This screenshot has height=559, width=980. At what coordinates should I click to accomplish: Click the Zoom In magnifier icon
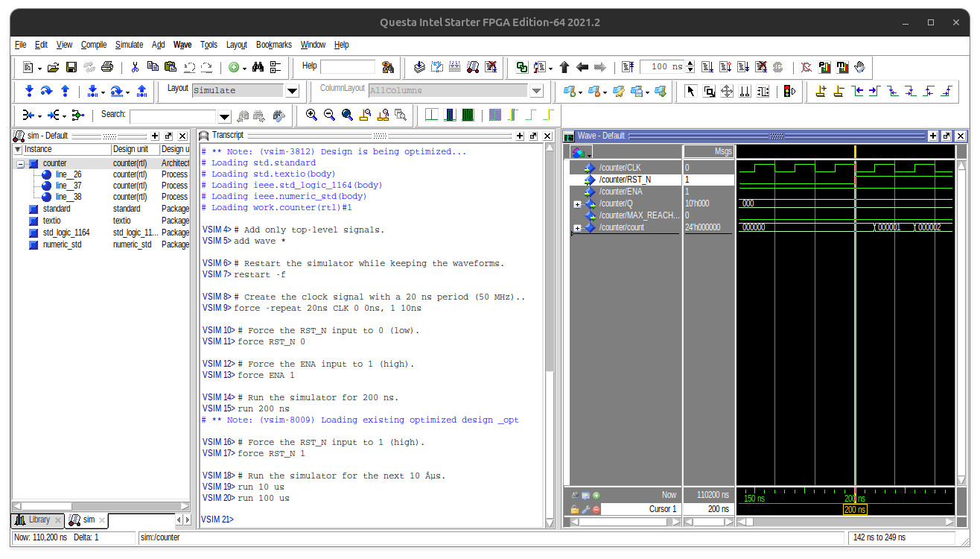(311, 115)
